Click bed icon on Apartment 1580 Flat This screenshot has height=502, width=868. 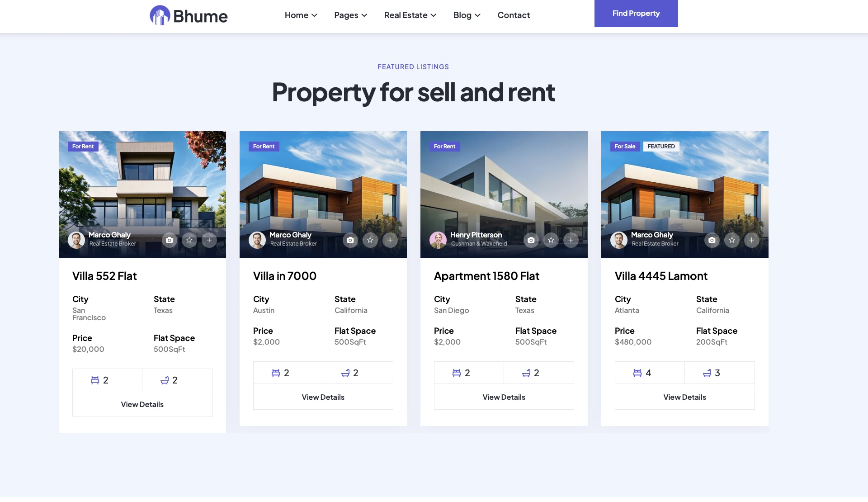click(457, 373)
